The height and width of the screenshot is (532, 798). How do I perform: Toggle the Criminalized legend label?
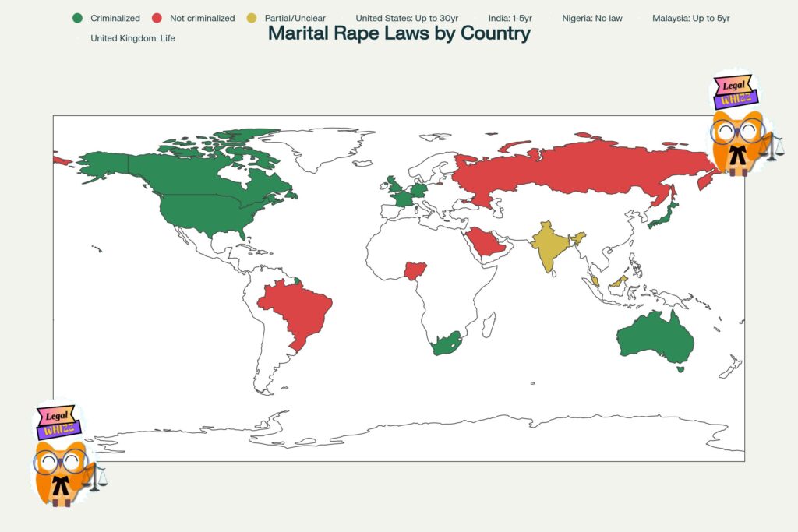[x=115, y=18]
